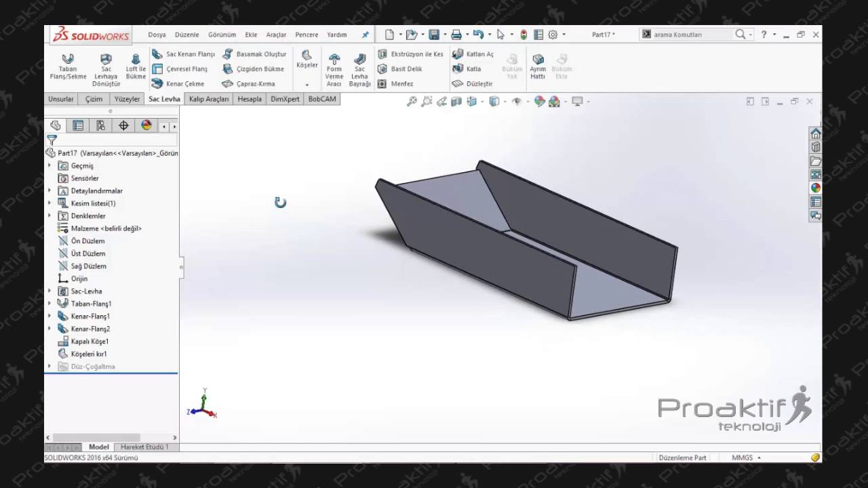Expand the Geçmiş tree node

[x=50, y=165]
